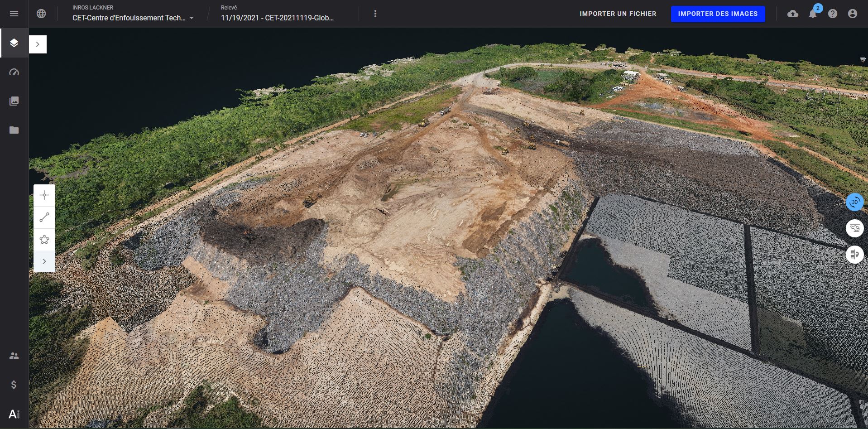Toggle the helicopter flight view

(854, 228)
